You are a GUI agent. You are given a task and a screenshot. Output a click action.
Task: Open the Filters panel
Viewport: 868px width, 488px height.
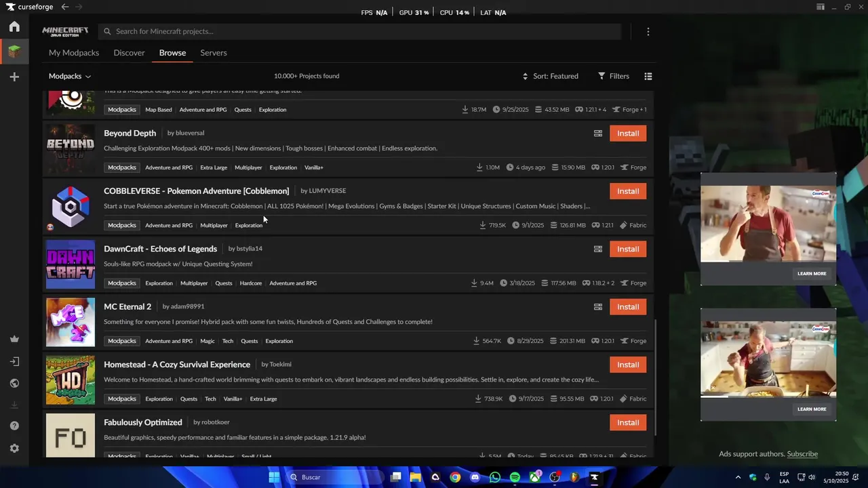point(614,76)
